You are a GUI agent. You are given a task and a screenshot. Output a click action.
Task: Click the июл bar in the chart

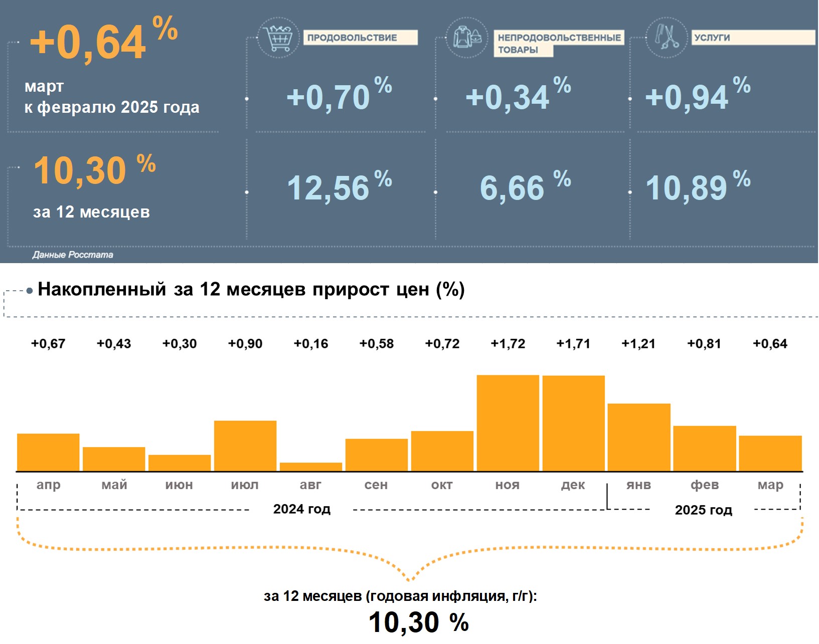[x=245, y=446]
